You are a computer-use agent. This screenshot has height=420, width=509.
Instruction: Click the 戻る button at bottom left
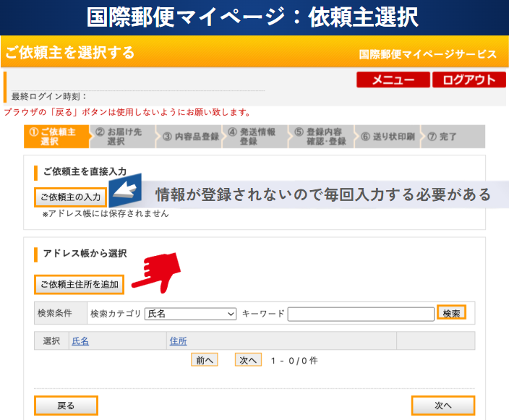click(66, 406)
